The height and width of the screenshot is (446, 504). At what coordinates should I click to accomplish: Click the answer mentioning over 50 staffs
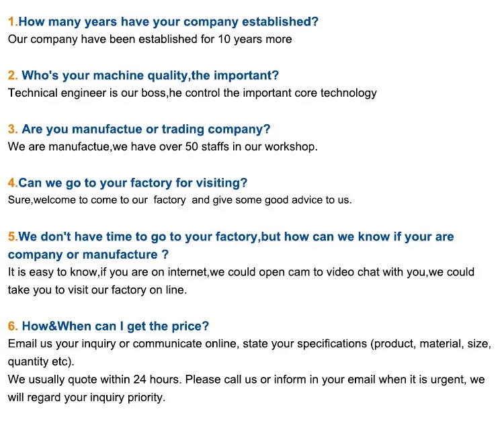tap(163, 146)
